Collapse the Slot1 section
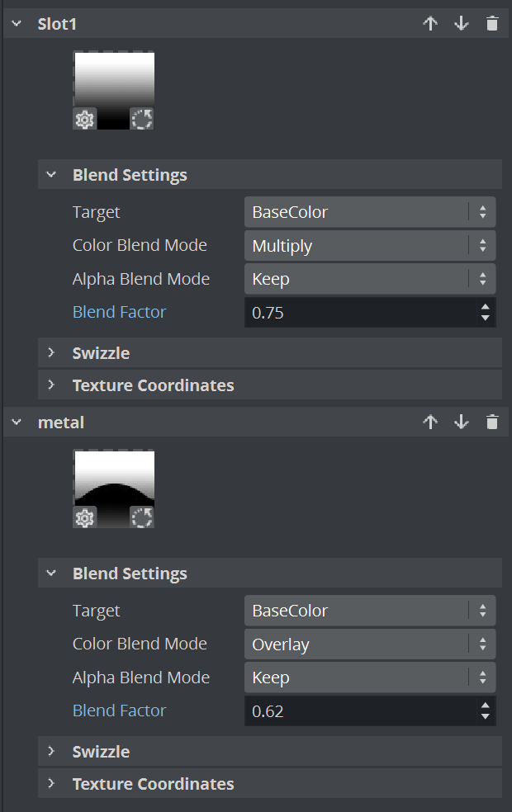Image resolution: width=512 pixels, height=812 pixels. pyautogui.click(x=17, y=24)
